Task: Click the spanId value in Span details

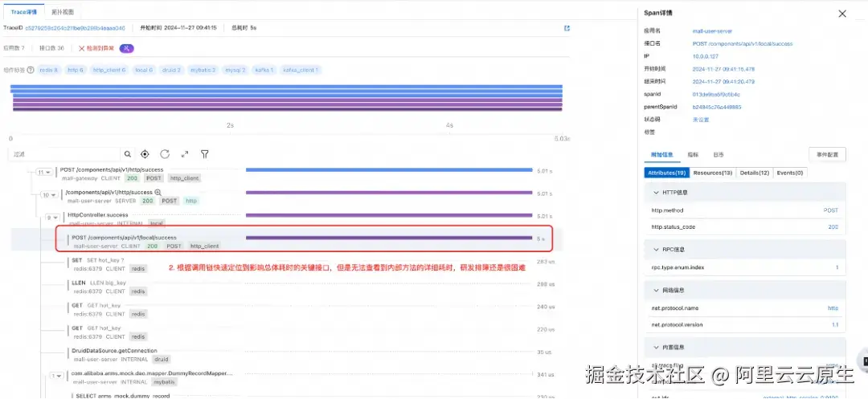Action: point(716,95)
